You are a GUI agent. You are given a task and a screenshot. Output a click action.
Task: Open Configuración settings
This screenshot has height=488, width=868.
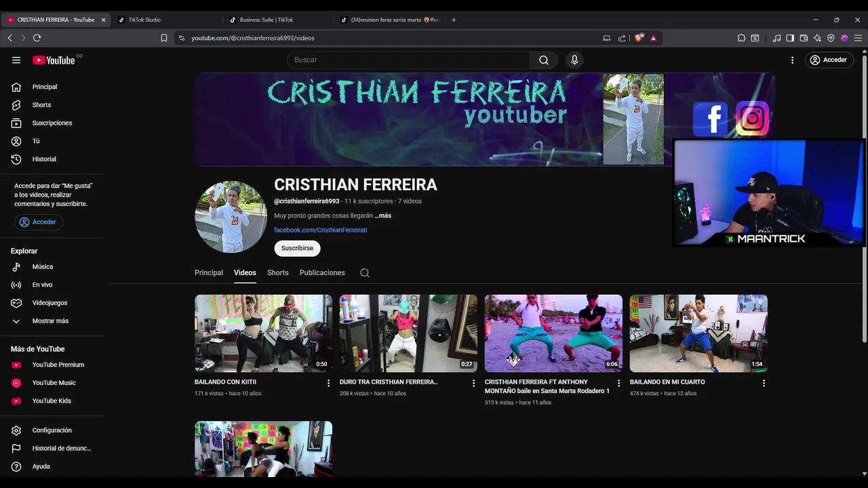(x=53, y=430)
